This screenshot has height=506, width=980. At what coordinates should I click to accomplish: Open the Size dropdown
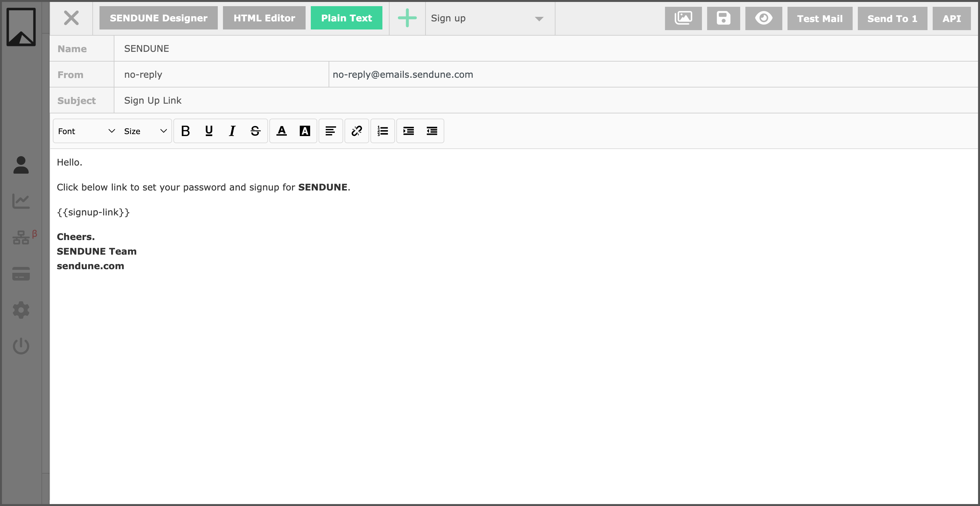click(x=145, y=131)
